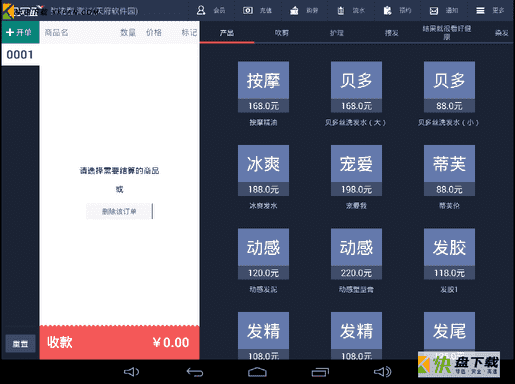Add the 贝多 168.0元 product tile
The width and height of the screenshot is (515, 384).
click(x=356, y=87)
